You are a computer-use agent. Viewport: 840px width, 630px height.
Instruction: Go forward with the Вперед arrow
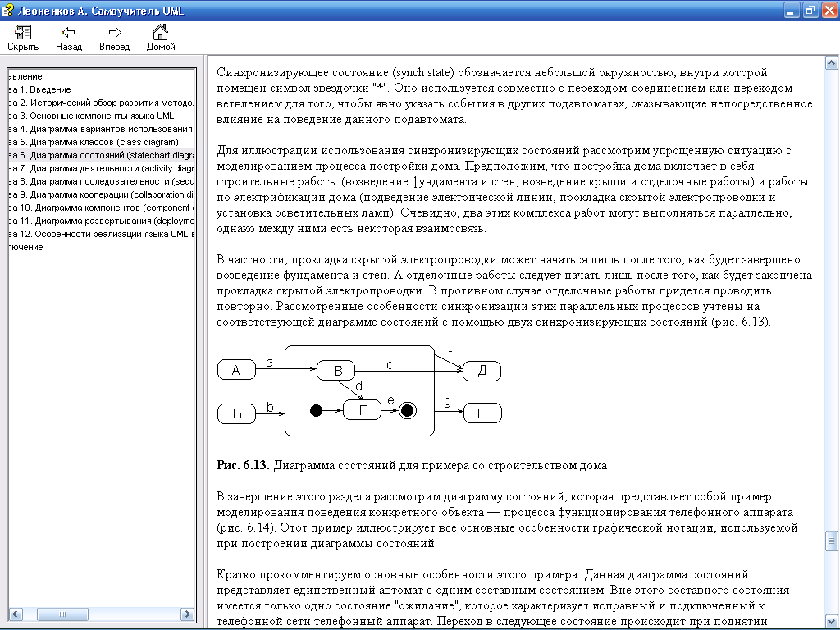114,38
